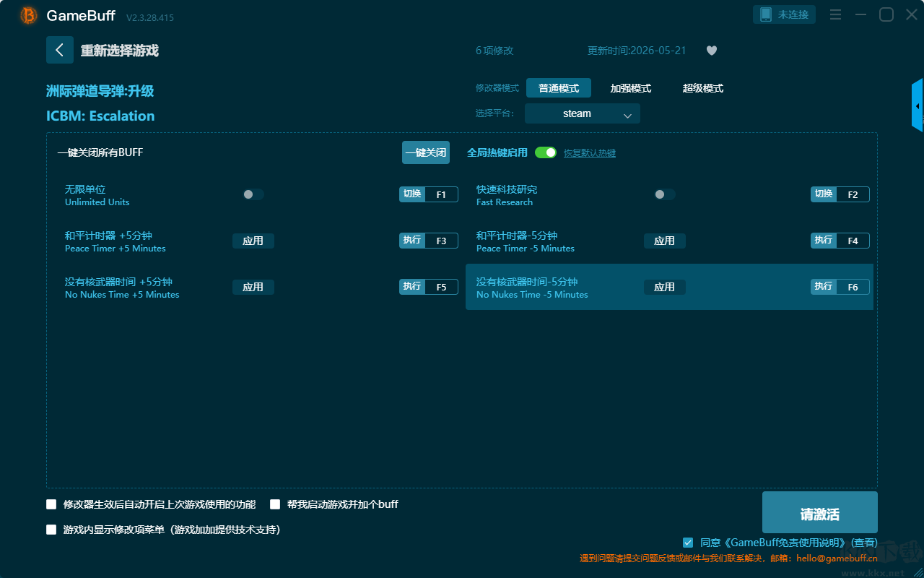Click 重新选择游戏 title text
This screenshot has height=578, width=924.
pos(120,51)
